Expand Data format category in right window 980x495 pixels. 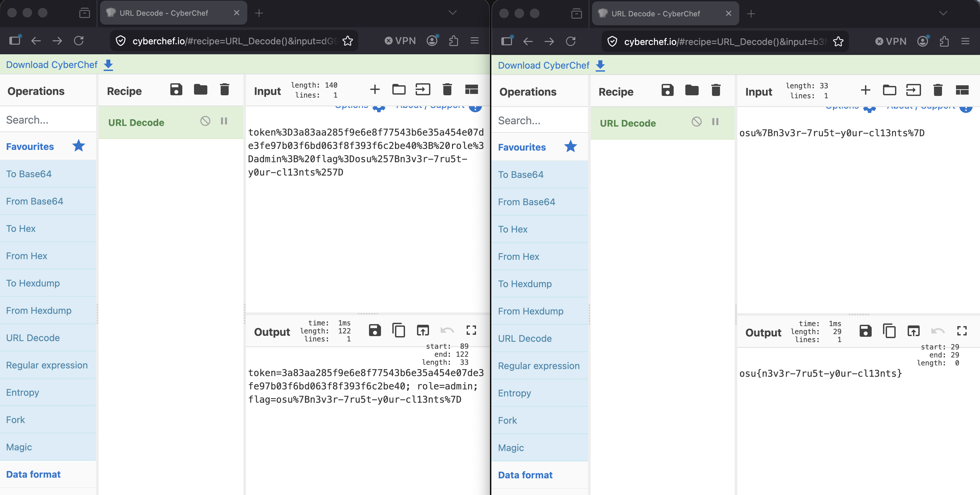point(525,475)
